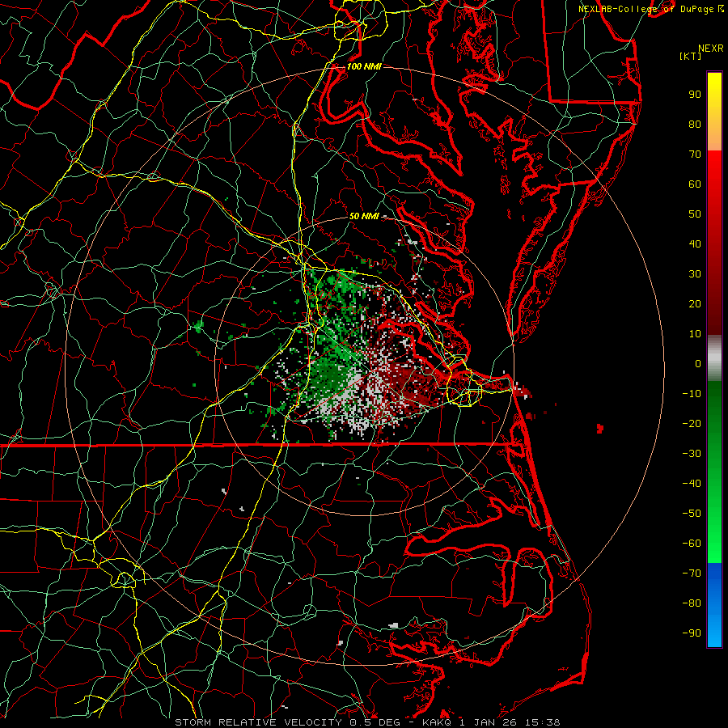Click the "-80" velocity scale label
This screenshot has height=728, width=728.
pyautogui.click(x=692, y=603)
